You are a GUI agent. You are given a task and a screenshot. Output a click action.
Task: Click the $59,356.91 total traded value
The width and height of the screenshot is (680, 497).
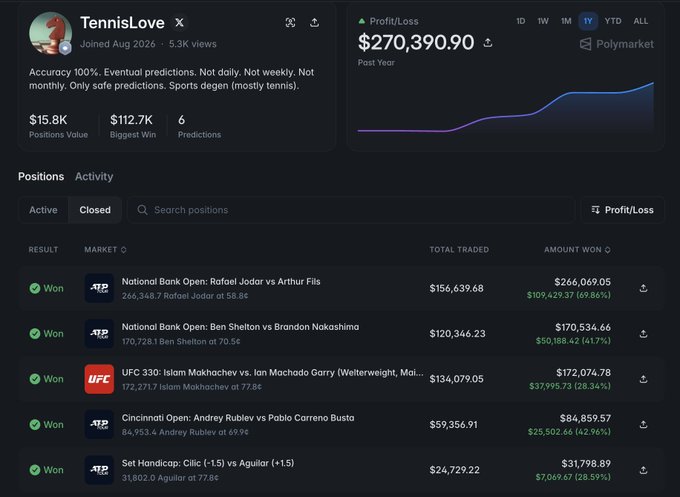click(453, 425)
